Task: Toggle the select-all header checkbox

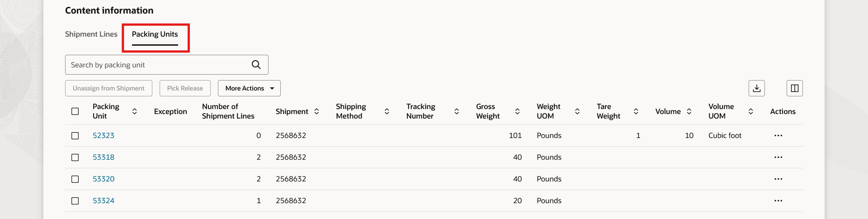Action: (75, 111)
